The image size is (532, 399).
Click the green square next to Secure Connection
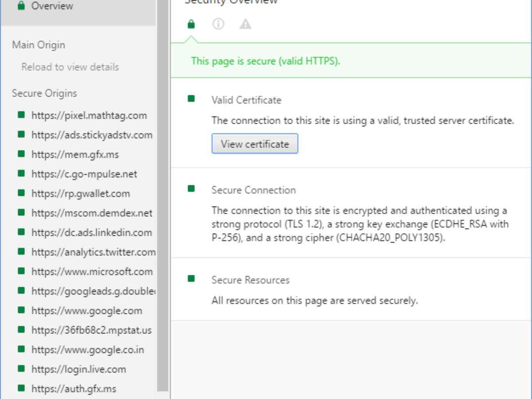coord(191,189)
